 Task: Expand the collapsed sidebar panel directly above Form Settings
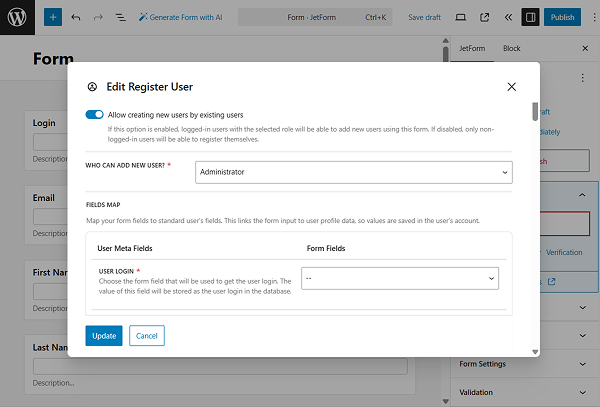pyautogui.click(x=582, y=336)
